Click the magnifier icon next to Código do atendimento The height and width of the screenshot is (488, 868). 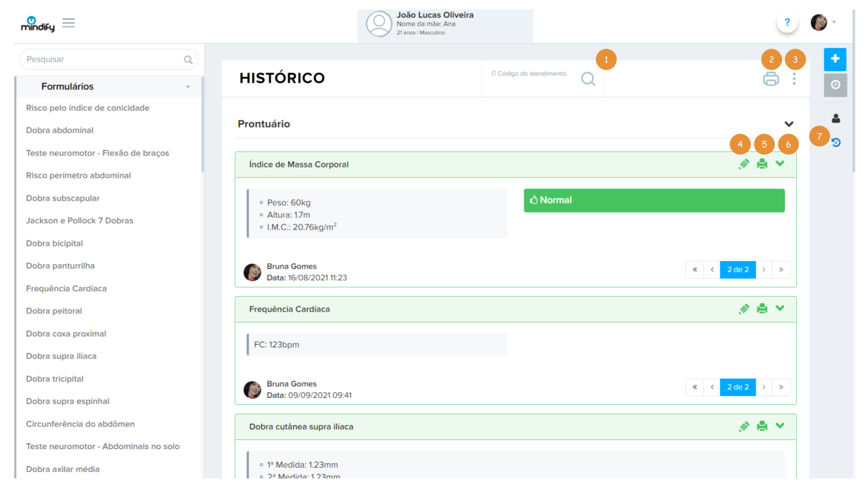coord(588,79)
